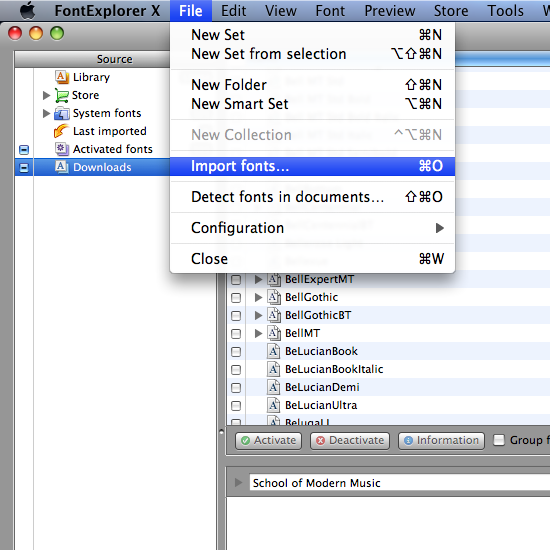Screen dimensions: 550x550
Task: Check the BellGothicBT activation checkbox
Action: (236, 316)
